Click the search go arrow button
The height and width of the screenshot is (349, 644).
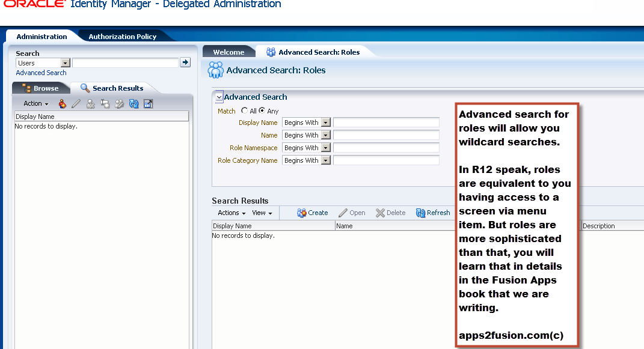point(185,62)
